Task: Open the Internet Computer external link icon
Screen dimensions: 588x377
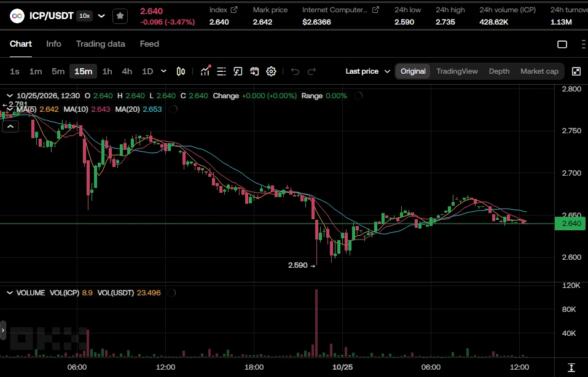Action: pos(375,10)
